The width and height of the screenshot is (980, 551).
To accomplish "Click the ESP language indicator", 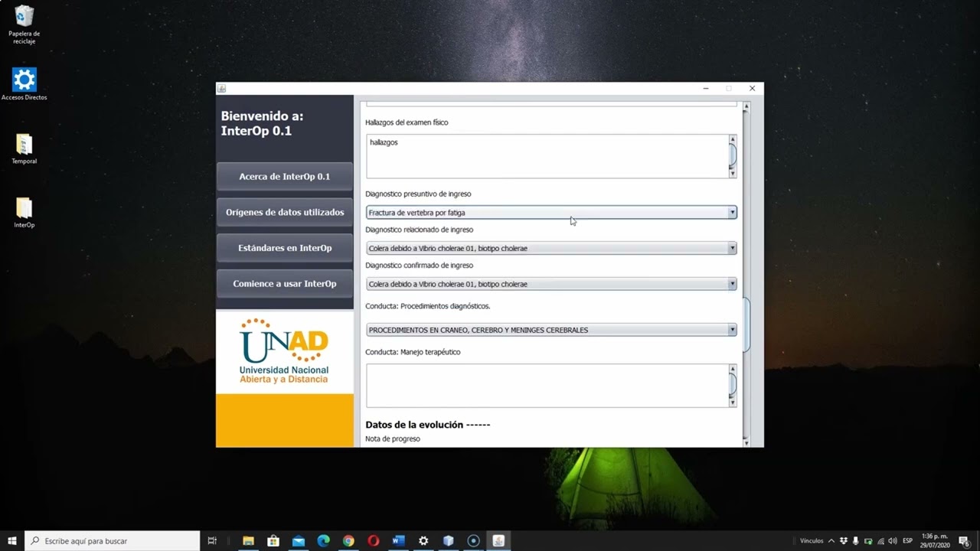I will [x=908, y=540].
